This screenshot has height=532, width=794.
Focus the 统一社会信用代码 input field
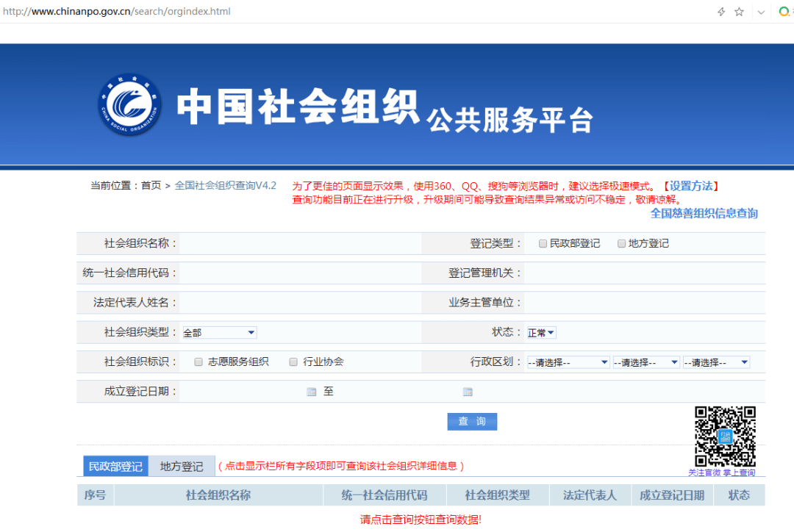[300, 273]
